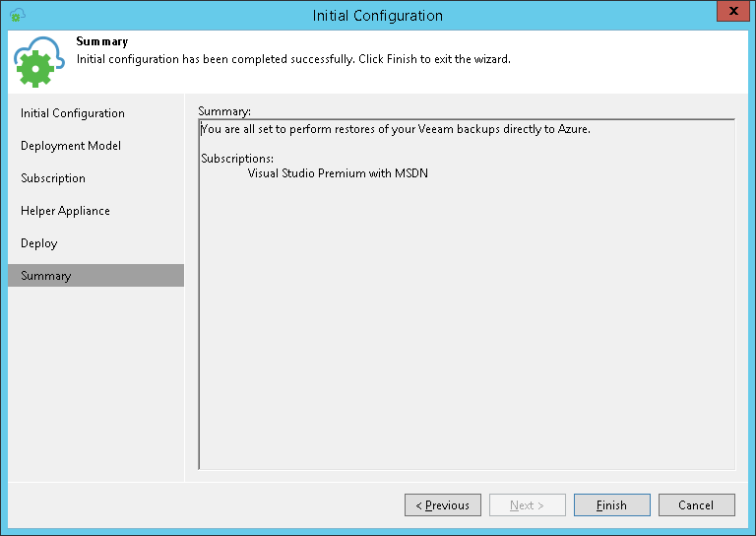The height and width of the screenshot is (536, 756).
Task: Cancel the configuration wizard
Action: click(697, 505)
